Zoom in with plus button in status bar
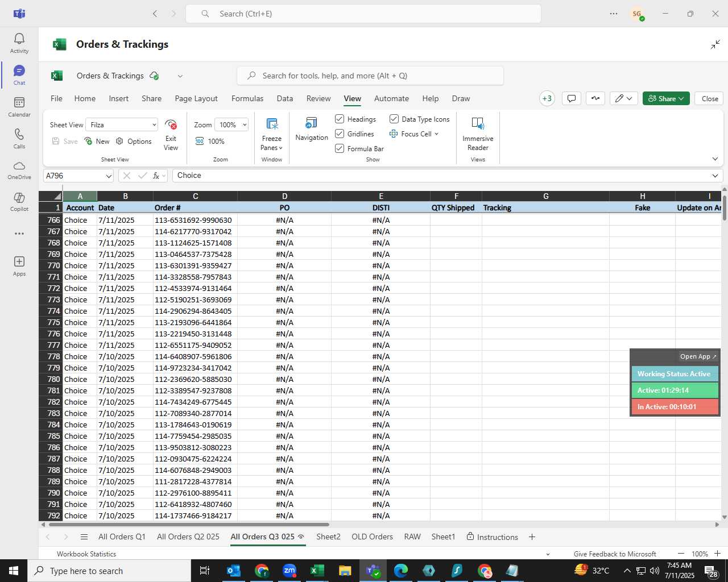 pos(717,554)
